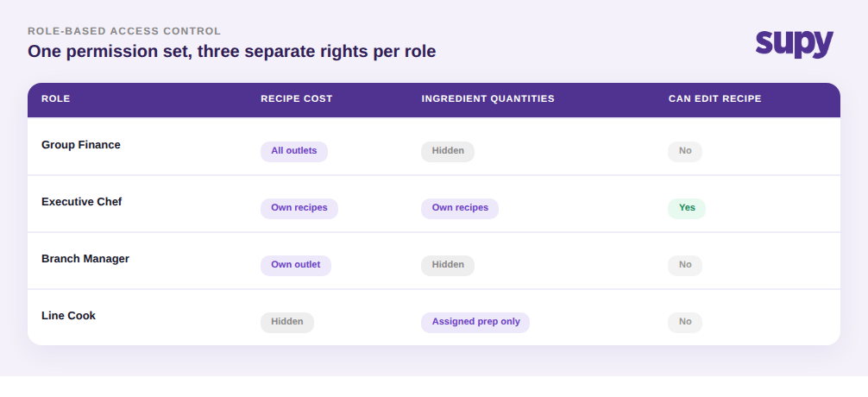The height and width of the screenshot is (397, 868).
Task: Select the Line Cook role name
Action: click(69, 316)
